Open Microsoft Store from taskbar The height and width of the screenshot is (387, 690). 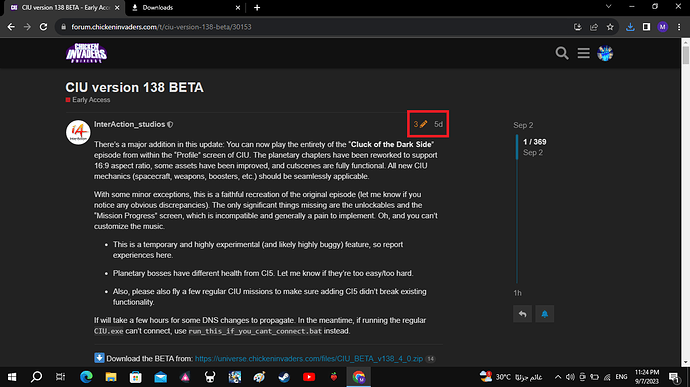pyautogui.click(x=136, y=377)
